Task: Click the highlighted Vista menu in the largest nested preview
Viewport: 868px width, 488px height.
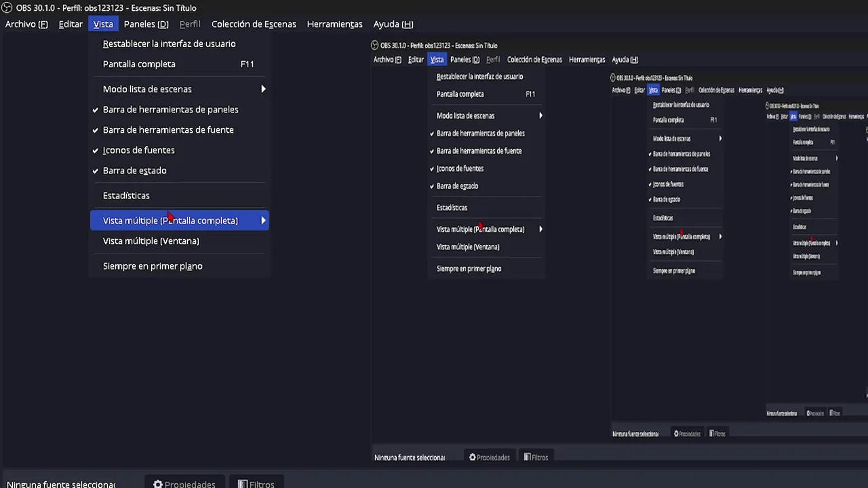Action: (x=437, y=60)
